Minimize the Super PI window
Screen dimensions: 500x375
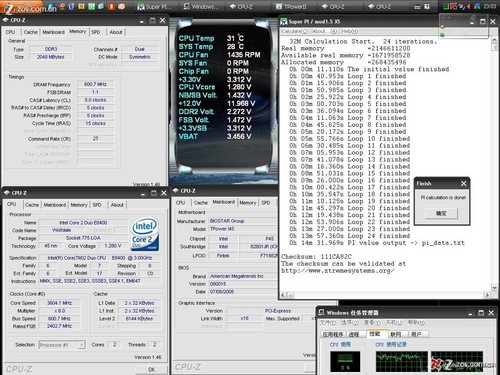[472, 22]
